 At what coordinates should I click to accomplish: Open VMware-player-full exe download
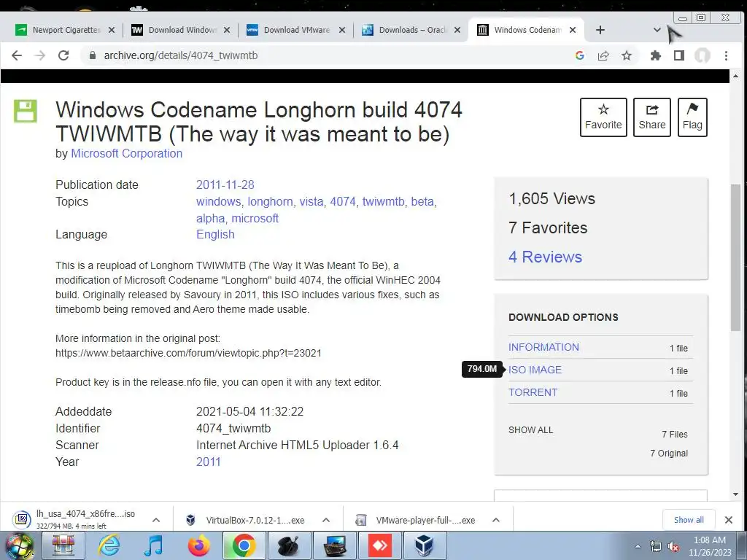coord(415,520)
